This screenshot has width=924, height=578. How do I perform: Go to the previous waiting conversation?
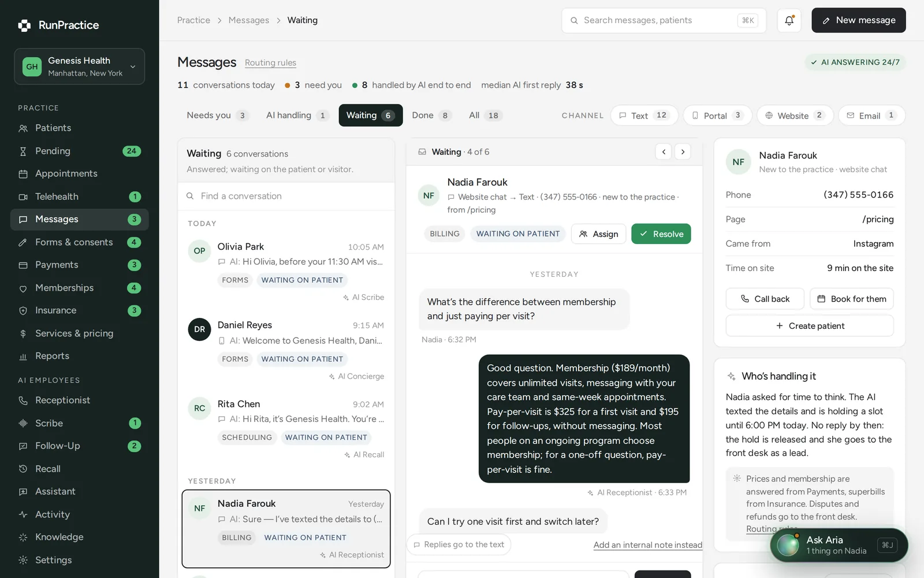point(664,152)
